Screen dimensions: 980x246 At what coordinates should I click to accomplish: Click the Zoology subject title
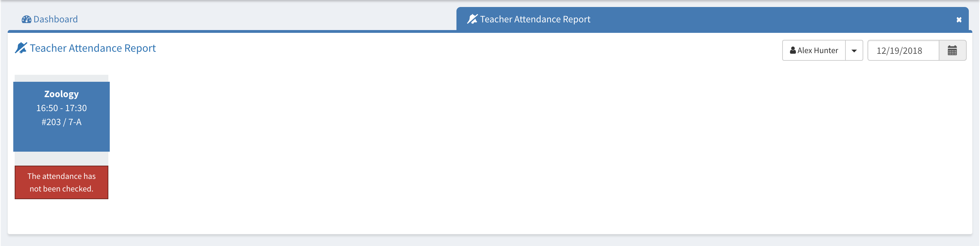click(62, 94)
